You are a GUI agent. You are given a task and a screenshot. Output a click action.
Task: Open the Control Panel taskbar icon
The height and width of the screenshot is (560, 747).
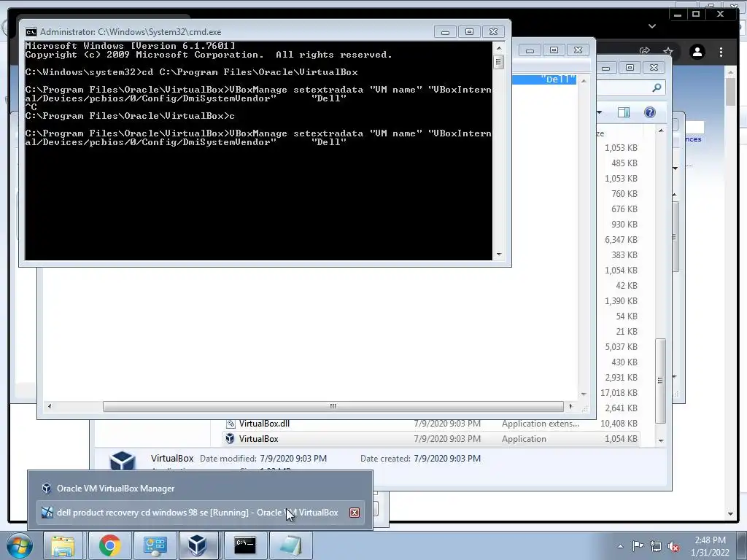[x=155, y=545]
